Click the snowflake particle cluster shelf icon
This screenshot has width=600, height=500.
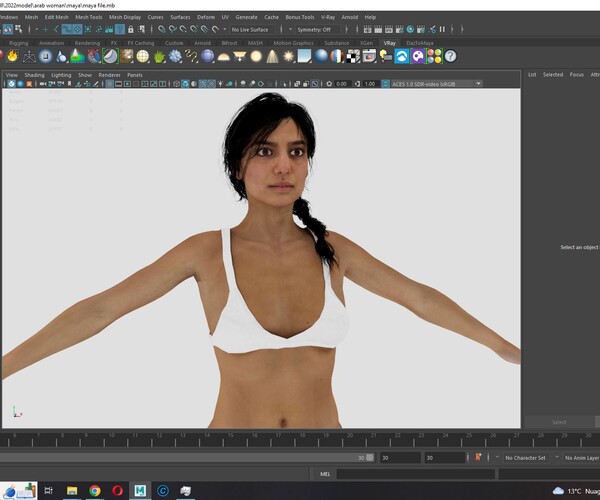pos(175,56)
